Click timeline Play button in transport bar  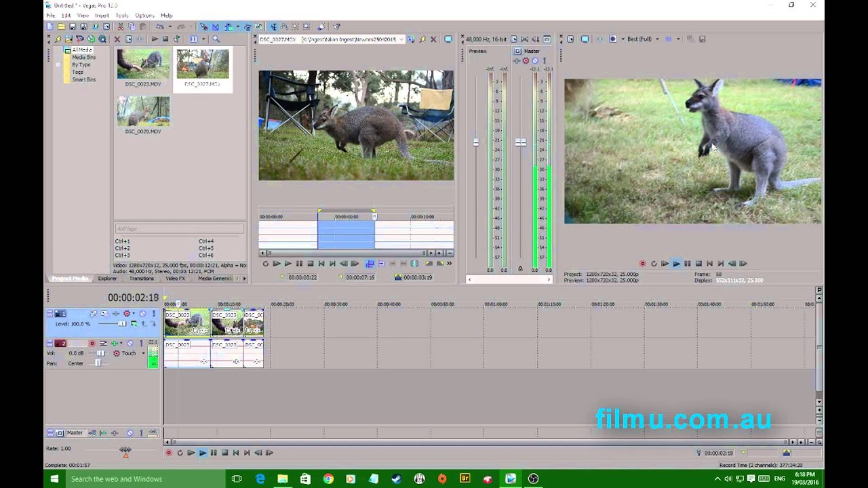(202, 452)
